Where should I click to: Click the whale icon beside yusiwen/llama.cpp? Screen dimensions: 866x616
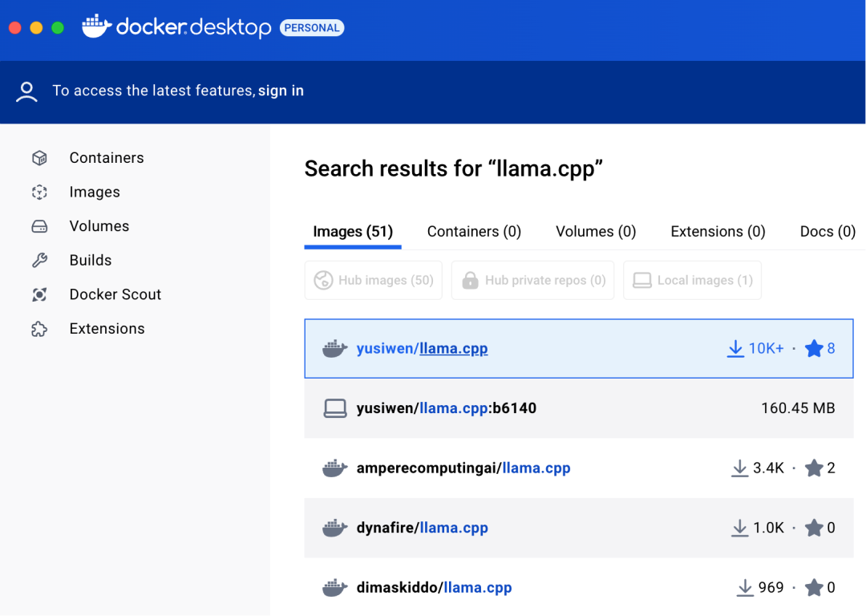pyautogui.click(x=334, y=349)
